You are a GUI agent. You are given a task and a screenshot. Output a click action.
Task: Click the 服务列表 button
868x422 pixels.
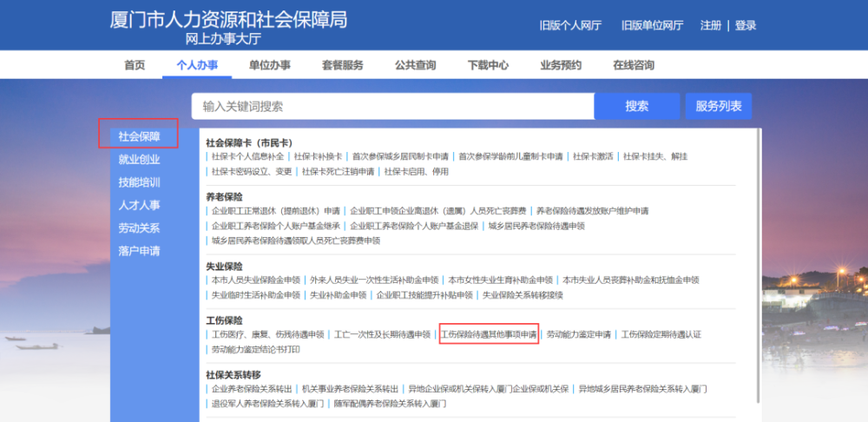[x=719, y=106]
